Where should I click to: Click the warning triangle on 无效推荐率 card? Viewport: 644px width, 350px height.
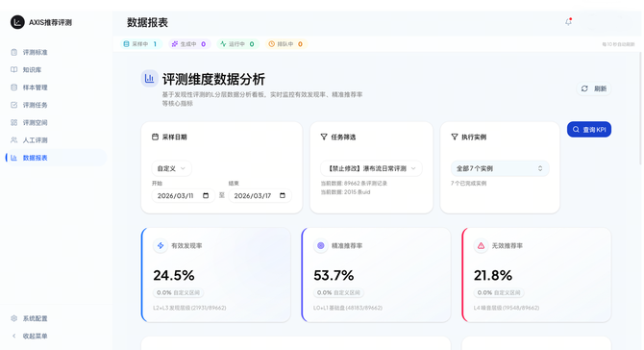point(481,245)
